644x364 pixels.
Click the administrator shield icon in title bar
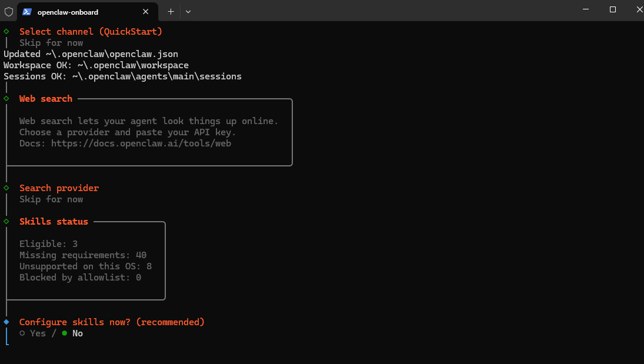9,11
